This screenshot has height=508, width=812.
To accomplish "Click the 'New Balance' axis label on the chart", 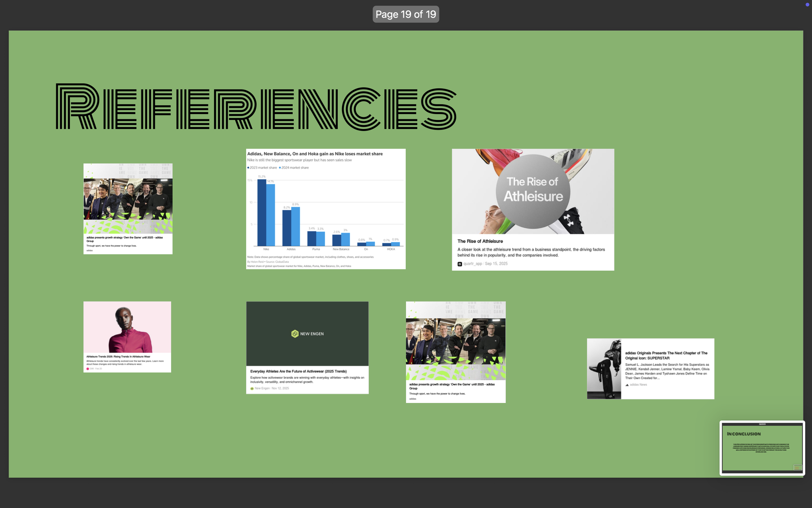I will coord(341,249).
